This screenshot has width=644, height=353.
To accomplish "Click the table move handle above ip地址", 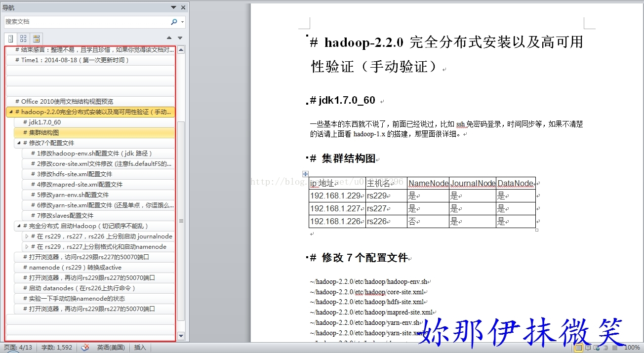I will click(x=305, y=174).
